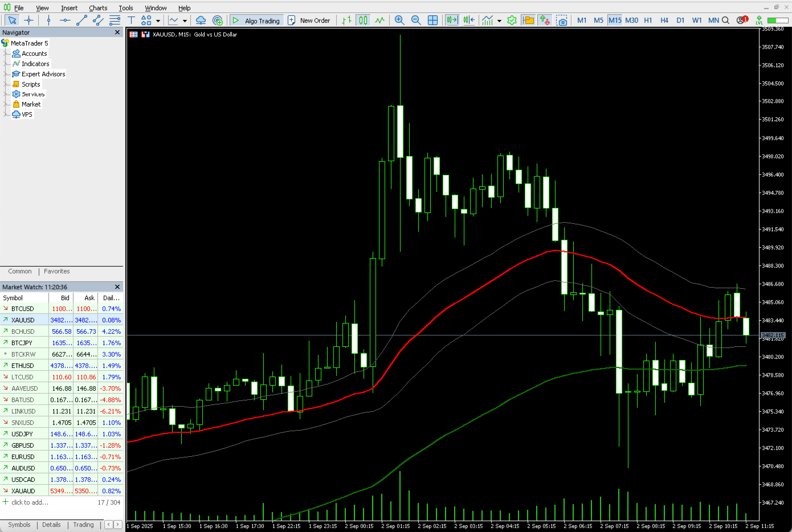Open the signals icon in toolbar
This screenshot has height=532, width=792.
[x=218, y=20]
